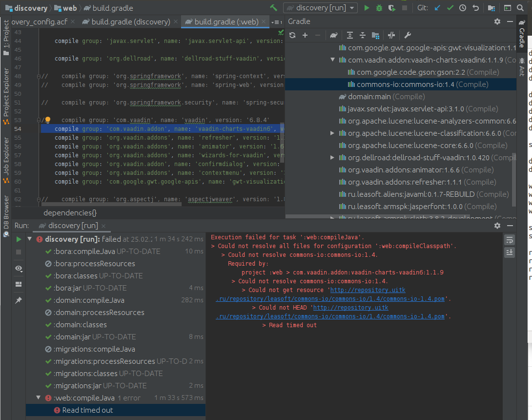Open Gradle panel settings gear
The image size is (532, 420).
coord(497,21)
